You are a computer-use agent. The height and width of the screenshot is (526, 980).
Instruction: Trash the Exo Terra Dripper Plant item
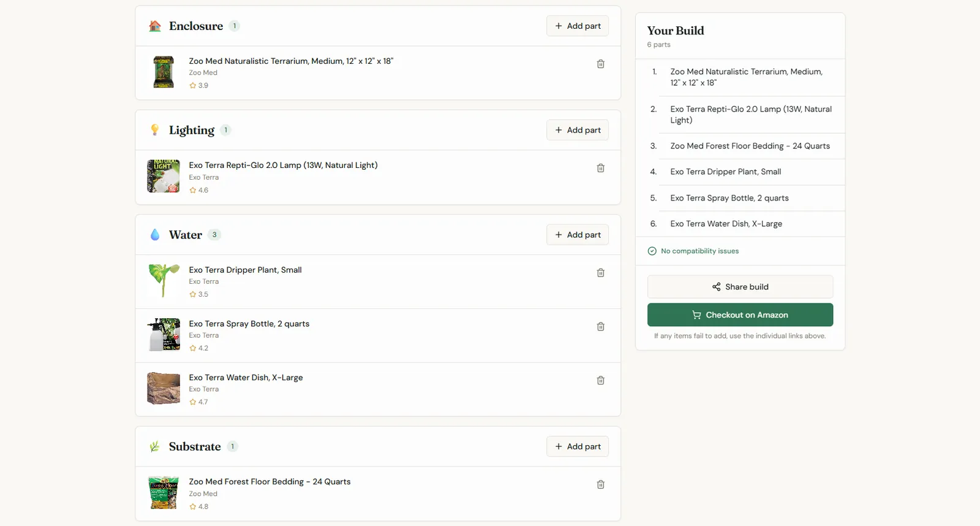click(600, 273)
